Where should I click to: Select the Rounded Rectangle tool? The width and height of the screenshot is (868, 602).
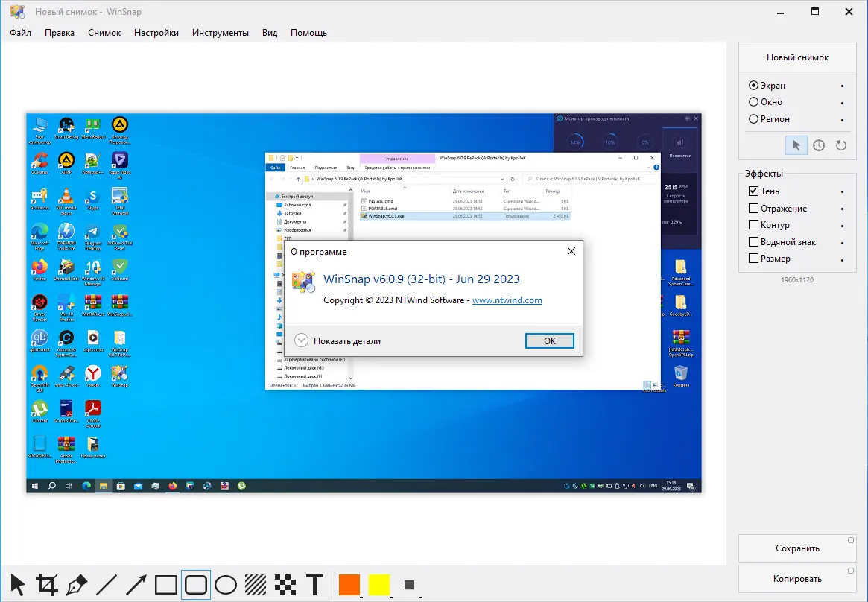195,585
